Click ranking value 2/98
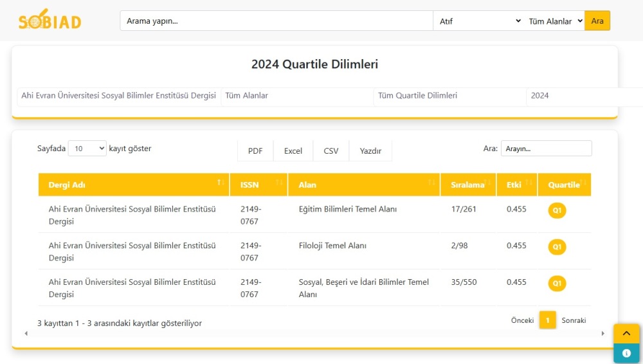The height and width of the screenshot is (364, 643). [459, 246]
